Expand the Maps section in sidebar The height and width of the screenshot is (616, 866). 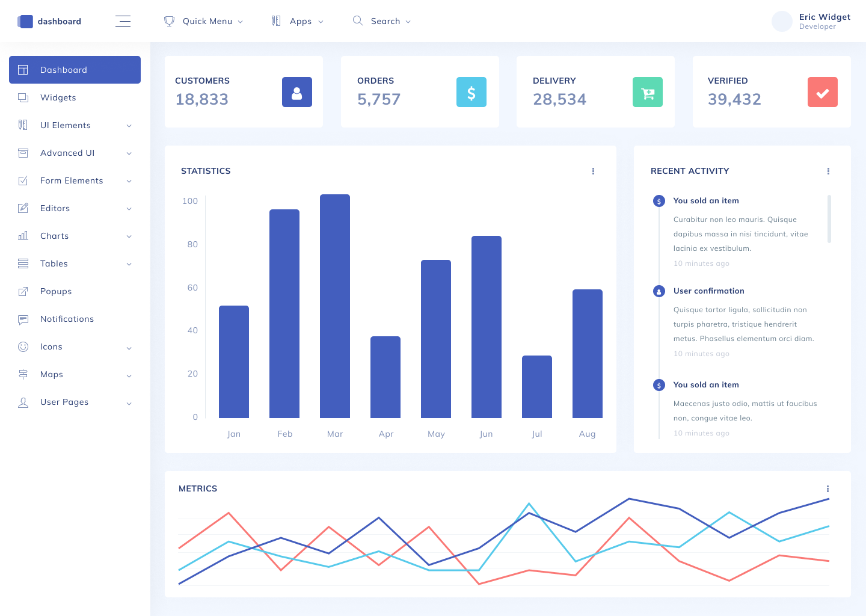pos(51,374)
